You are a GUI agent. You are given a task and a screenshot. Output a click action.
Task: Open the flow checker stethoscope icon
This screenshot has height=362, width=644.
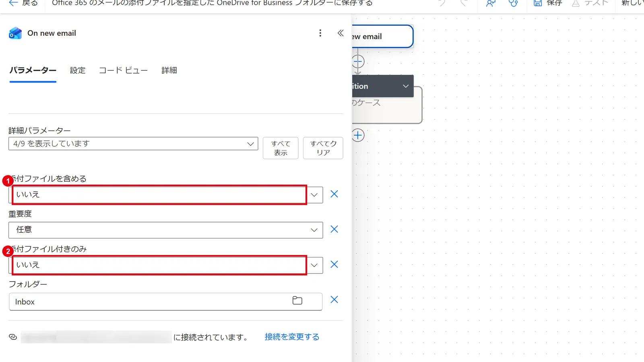pyautogui.click(x=513, y=3)
